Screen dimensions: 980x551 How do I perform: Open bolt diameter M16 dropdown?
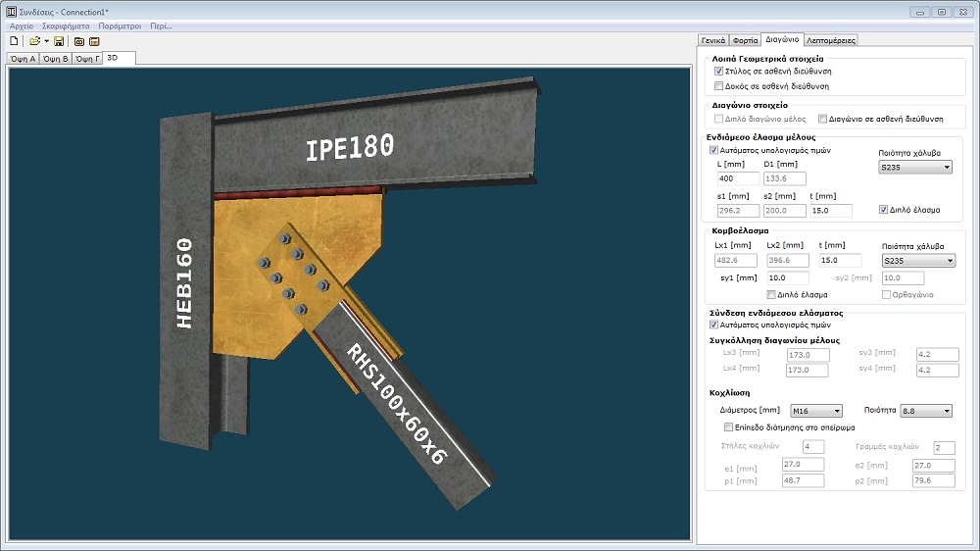point(814,411)
